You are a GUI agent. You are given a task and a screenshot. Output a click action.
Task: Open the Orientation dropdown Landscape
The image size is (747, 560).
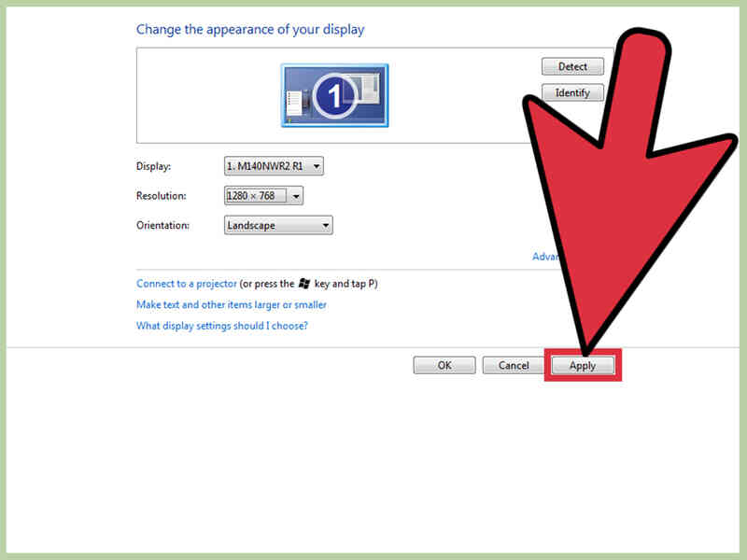(278, 225)
